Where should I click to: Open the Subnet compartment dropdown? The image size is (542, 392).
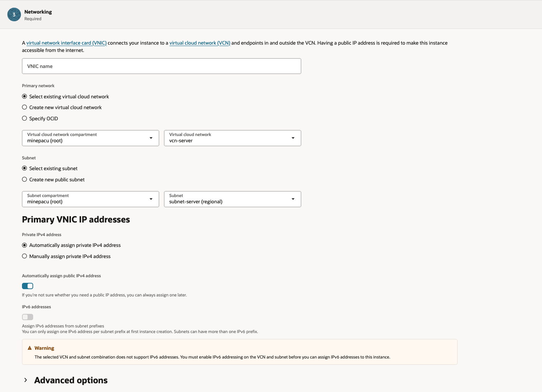[90, 199]
